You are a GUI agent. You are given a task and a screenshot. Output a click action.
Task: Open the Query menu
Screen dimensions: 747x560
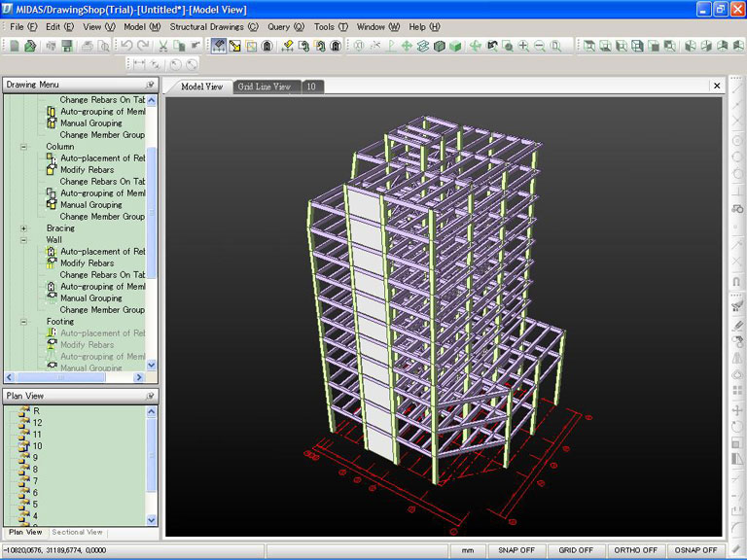(285, 26)
